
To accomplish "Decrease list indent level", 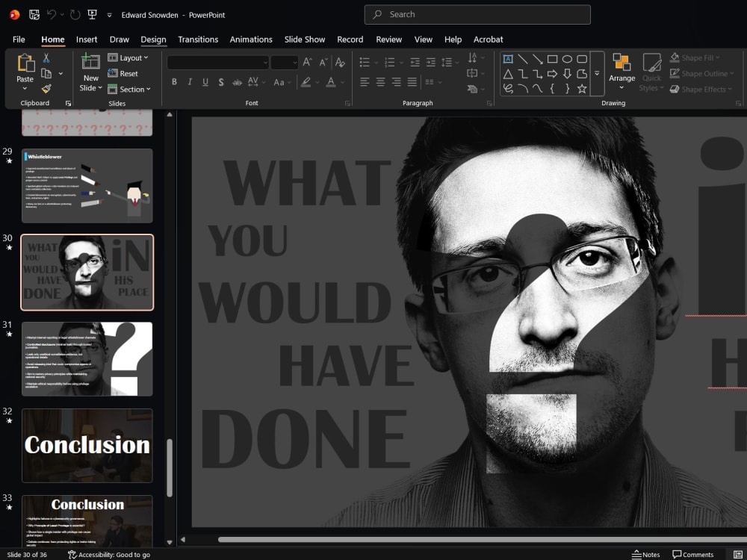I will [415, 62].
